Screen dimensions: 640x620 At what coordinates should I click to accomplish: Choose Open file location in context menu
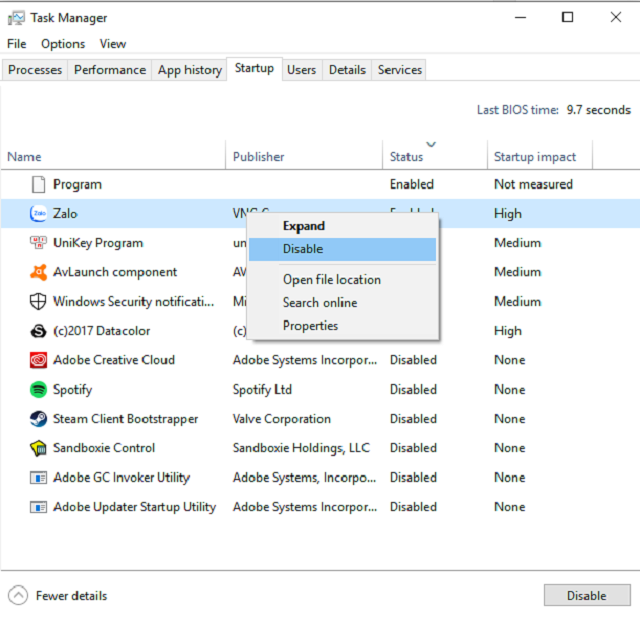[342, 280]
